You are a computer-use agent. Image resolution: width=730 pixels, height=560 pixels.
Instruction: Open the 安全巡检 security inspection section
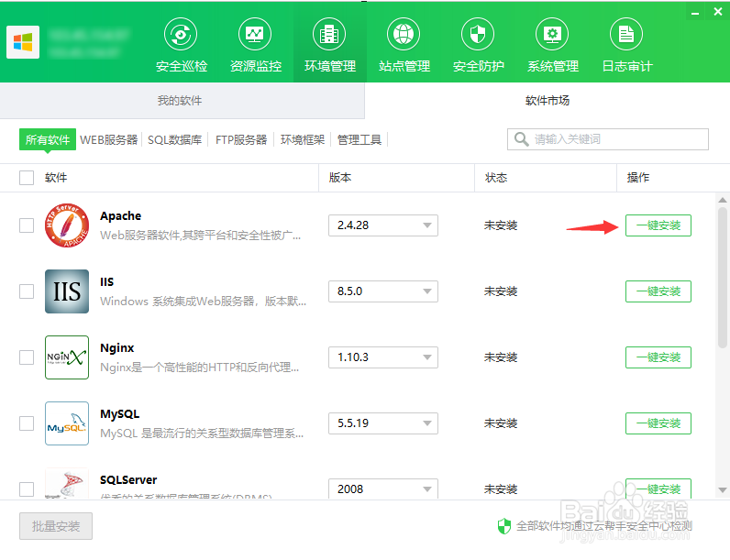coord(181,45)
